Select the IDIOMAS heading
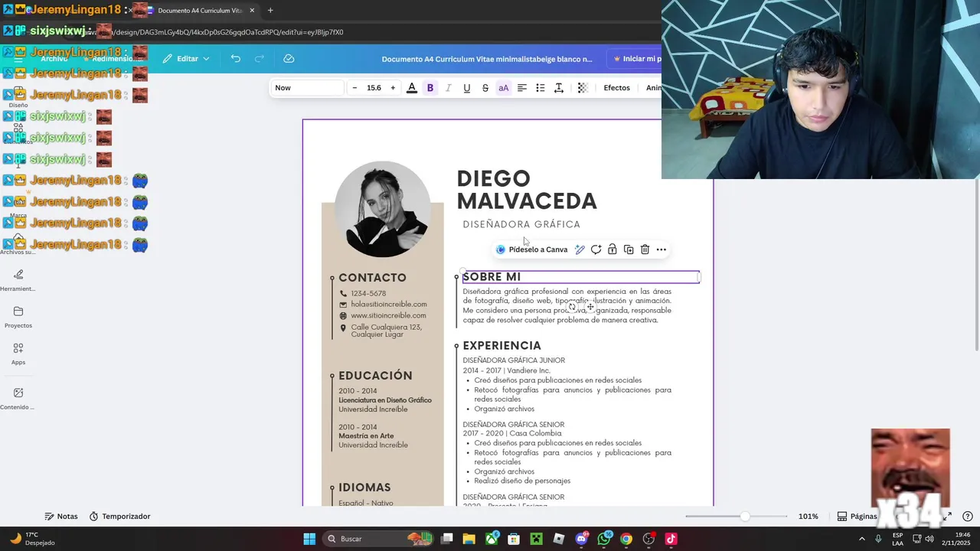This screenshot has width=980, height=551. click(364, 487)
